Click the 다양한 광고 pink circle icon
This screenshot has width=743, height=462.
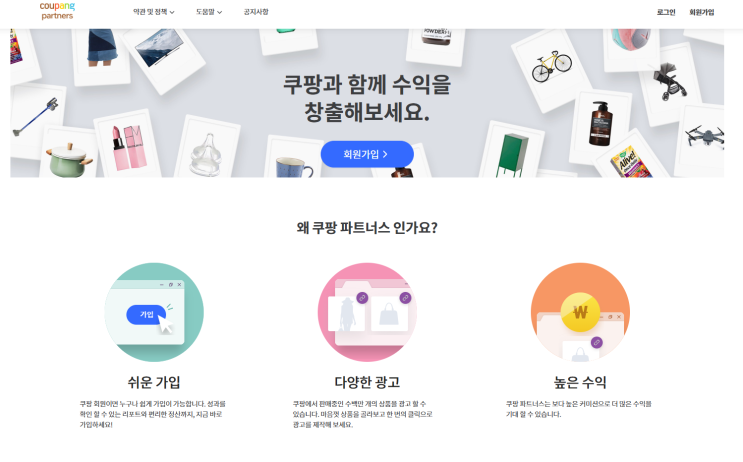tap(367, 312)
